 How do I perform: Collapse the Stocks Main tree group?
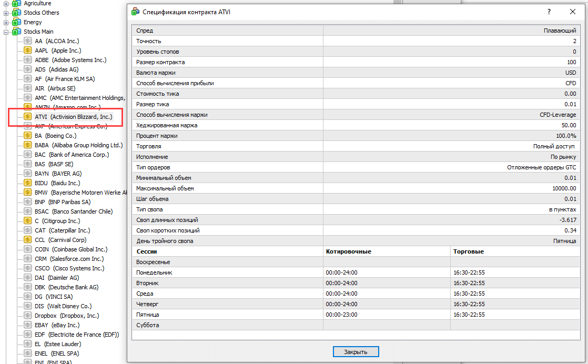6,32
